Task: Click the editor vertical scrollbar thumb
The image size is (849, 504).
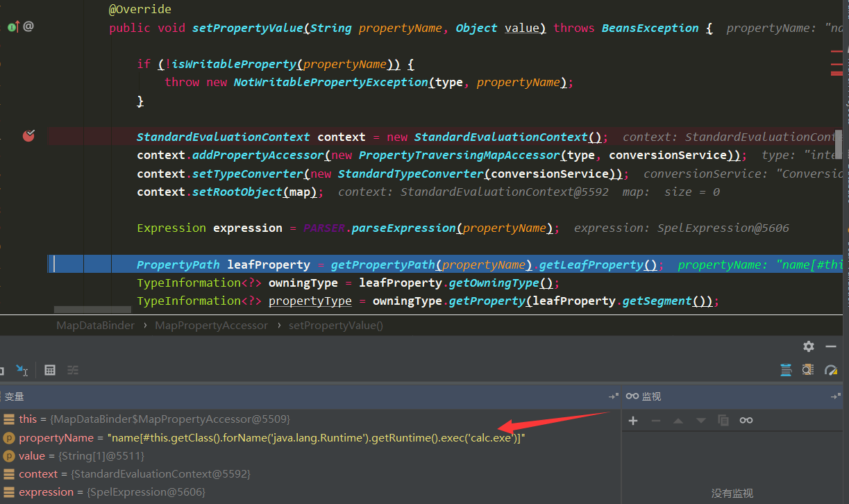Action: (838, 144)
